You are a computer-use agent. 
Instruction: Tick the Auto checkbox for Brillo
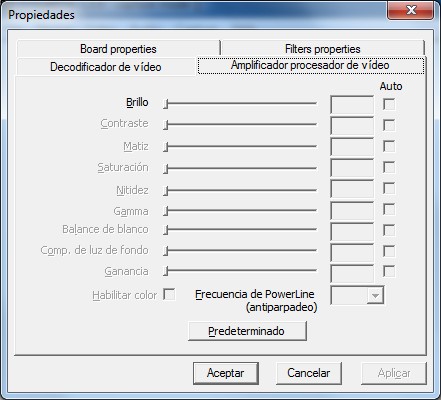tap(389, 104)
